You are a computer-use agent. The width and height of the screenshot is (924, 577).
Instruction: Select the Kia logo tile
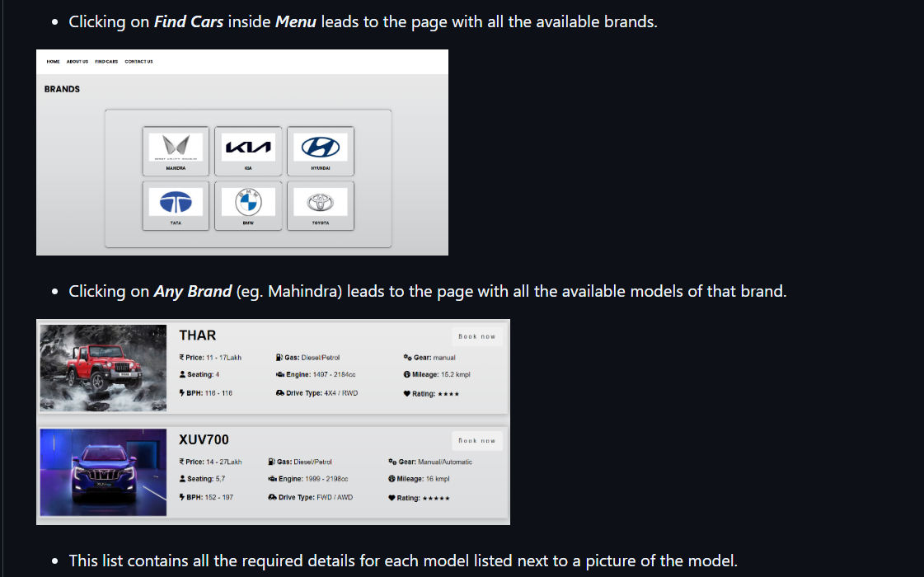coord(248,147)
